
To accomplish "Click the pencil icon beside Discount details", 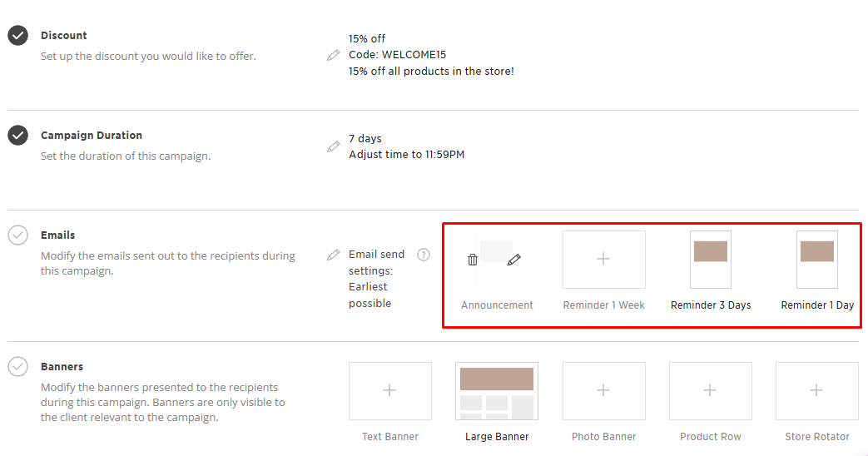I will point(333,55).
